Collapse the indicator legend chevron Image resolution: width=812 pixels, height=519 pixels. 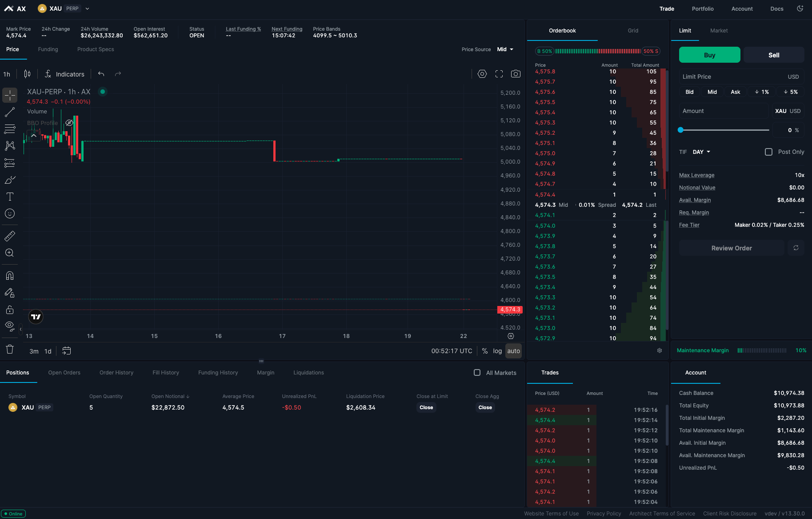33,135
